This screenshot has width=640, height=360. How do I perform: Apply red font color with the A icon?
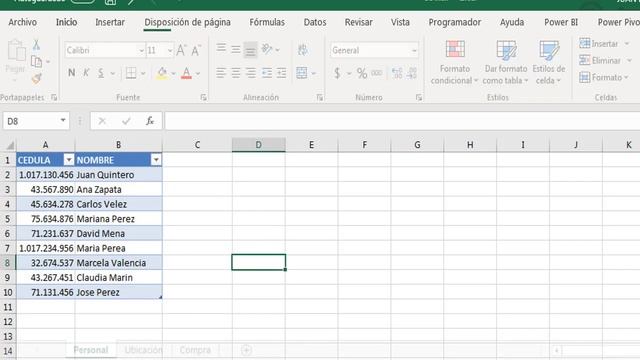186,73
